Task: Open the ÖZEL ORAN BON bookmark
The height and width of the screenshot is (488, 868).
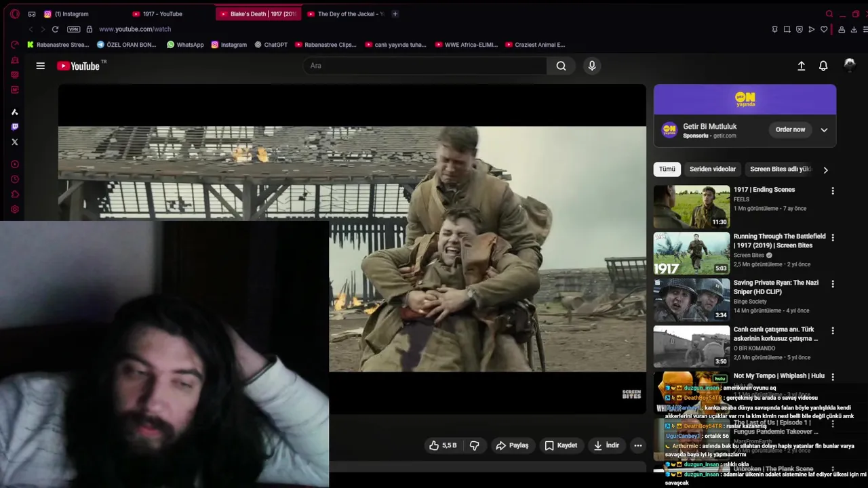Action: (x=127, y=45)
